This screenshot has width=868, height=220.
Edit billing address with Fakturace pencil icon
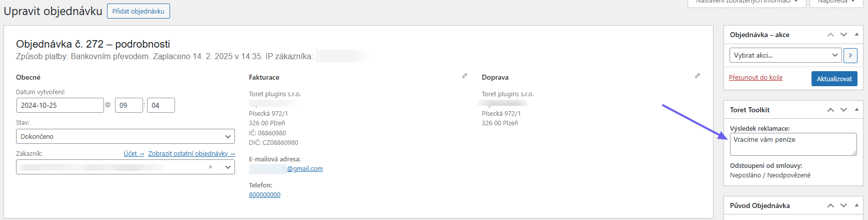click(464, 76)
